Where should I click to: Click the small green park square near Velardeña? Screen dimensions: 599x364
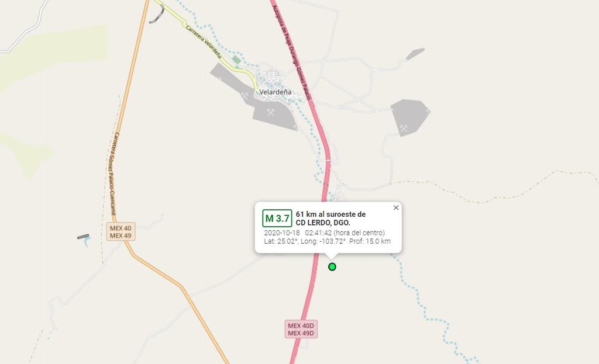point(236,60)
